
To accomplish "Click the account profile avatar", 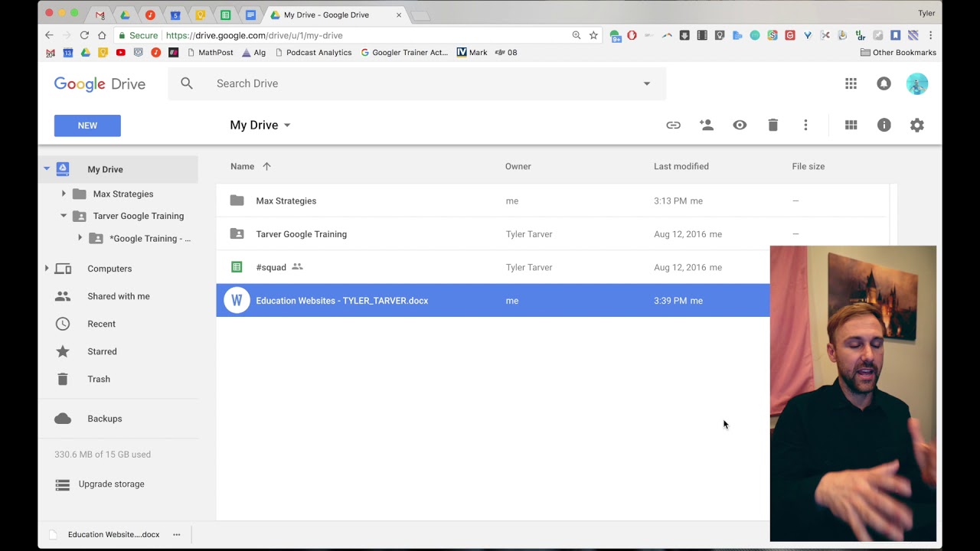I will (917, 83).
